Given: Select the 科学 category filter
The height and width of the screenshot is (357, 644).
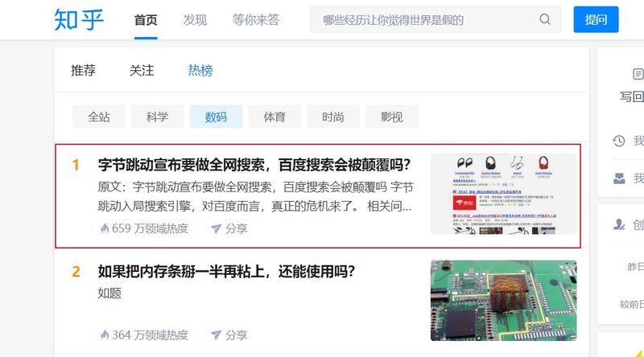Looking at the screenshot, I should click(157, 117).
